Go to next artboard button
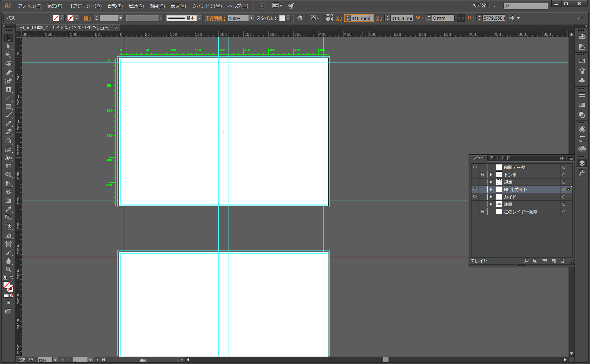The height and width of the screenshot is (364, 590). (x=98, y=360)
